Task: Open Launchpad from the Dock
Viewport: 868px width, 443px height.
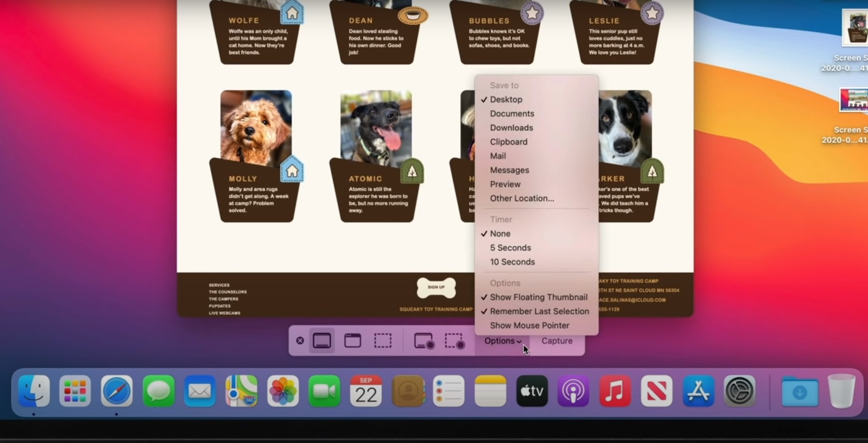Action: [x=75, y=391]
